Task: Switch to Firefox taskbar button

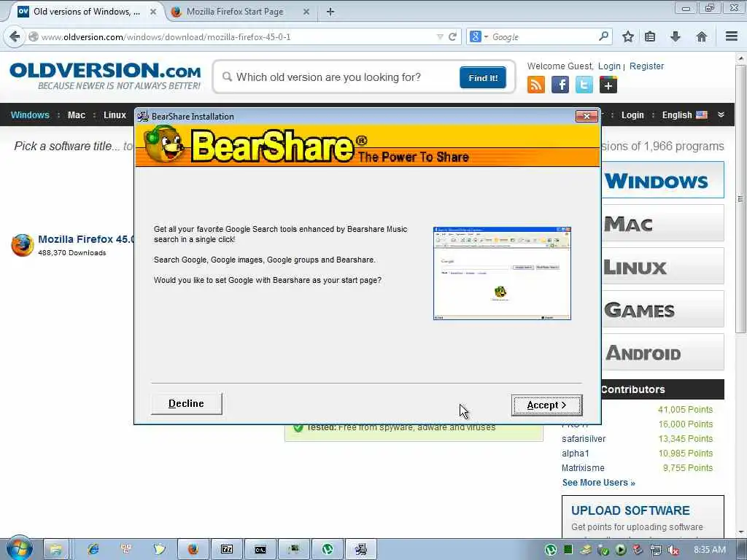Action: (x=193, y=550)
